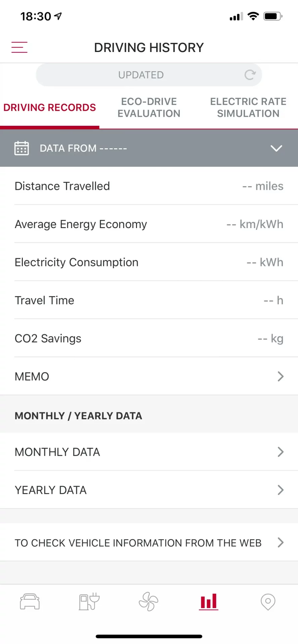298x644 pixels.
Task: Open the vehicle status car icon
Action: point(30,601)
